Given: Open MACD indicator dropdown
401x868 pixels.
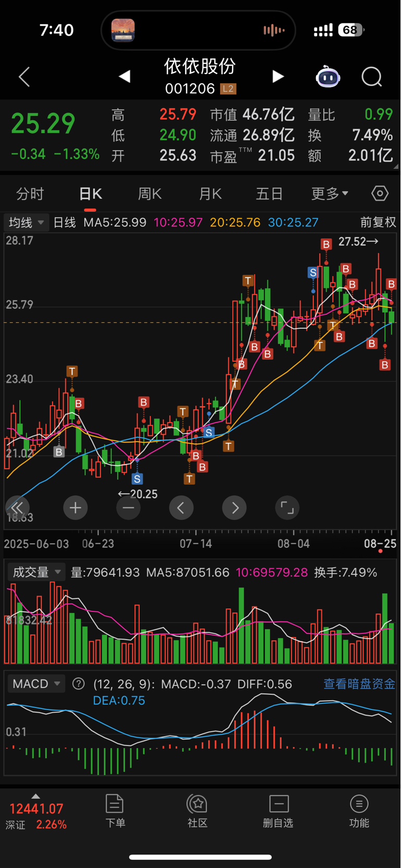Looking at the screenshot, I should (x=35, y=684).
